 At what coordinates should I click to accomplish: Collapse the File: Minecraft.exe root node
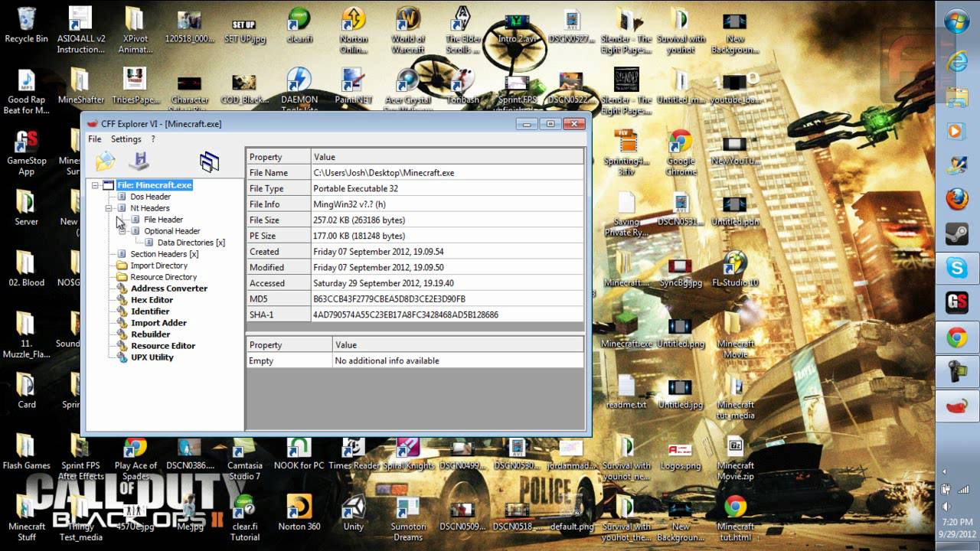pyautogui.click(x=95, y=185)
